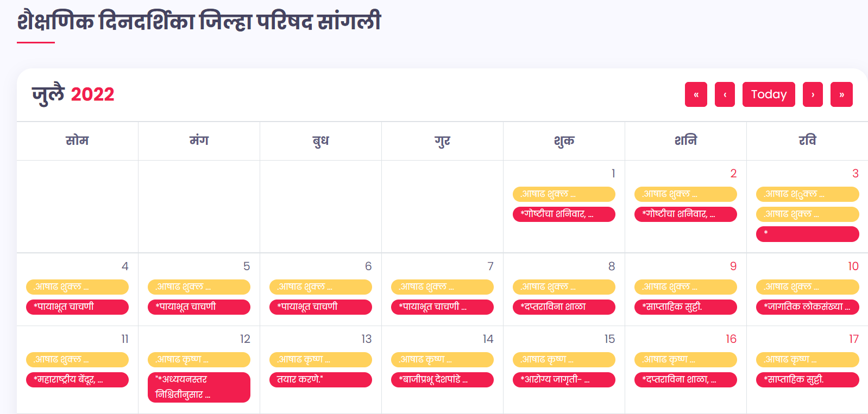Click the Today button
The image size is (868, 414).
coord(769,94)
